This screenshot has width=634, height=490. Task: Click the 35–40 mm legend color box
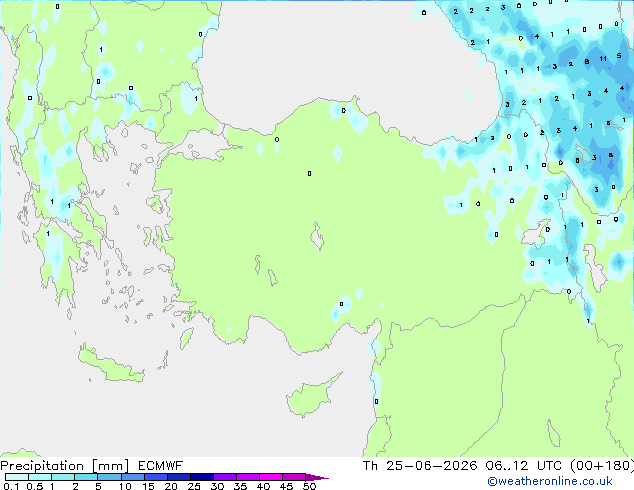[247, 477]
